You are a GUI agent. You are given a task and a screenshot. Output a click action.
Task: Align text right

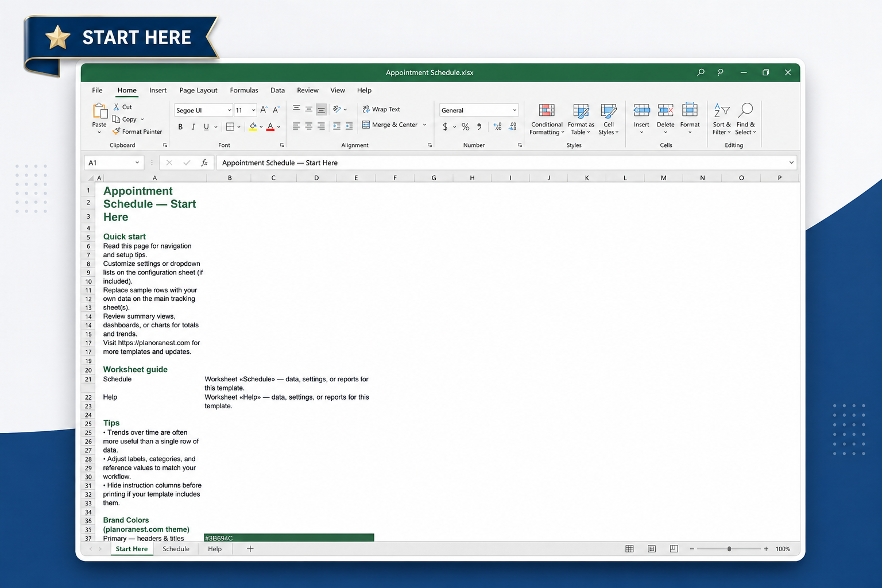pos(321,126)
